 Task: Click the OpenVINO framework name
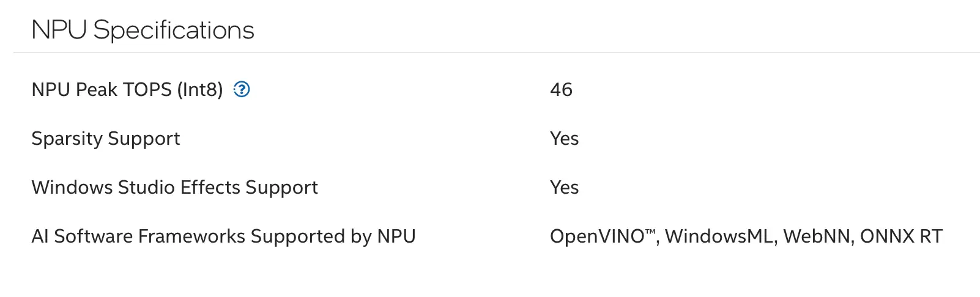coord(597,237)
